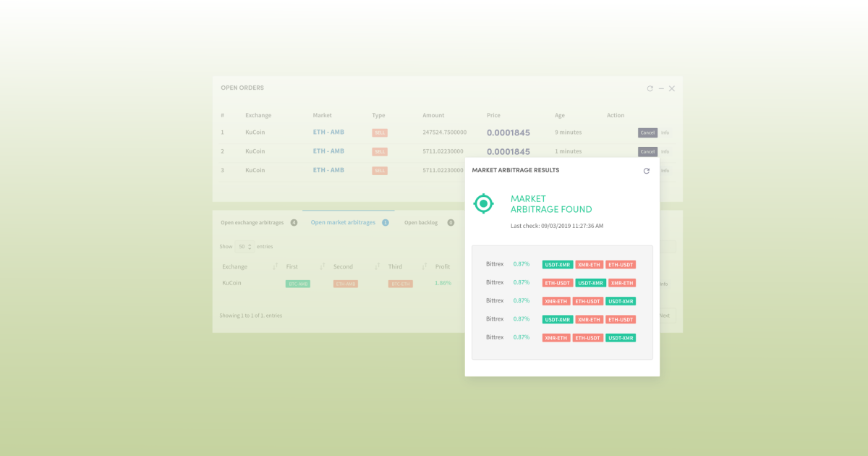Click Info on the second open order

click(x=665, y=151)
